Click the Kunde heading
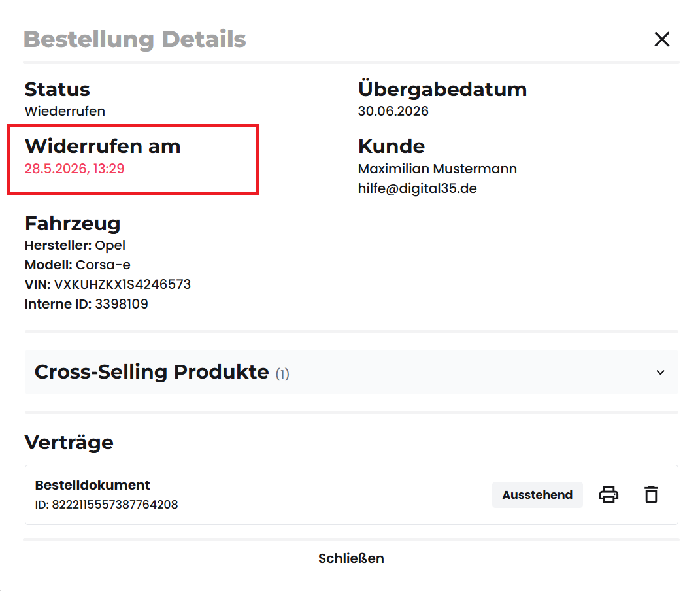 [392, 146]
